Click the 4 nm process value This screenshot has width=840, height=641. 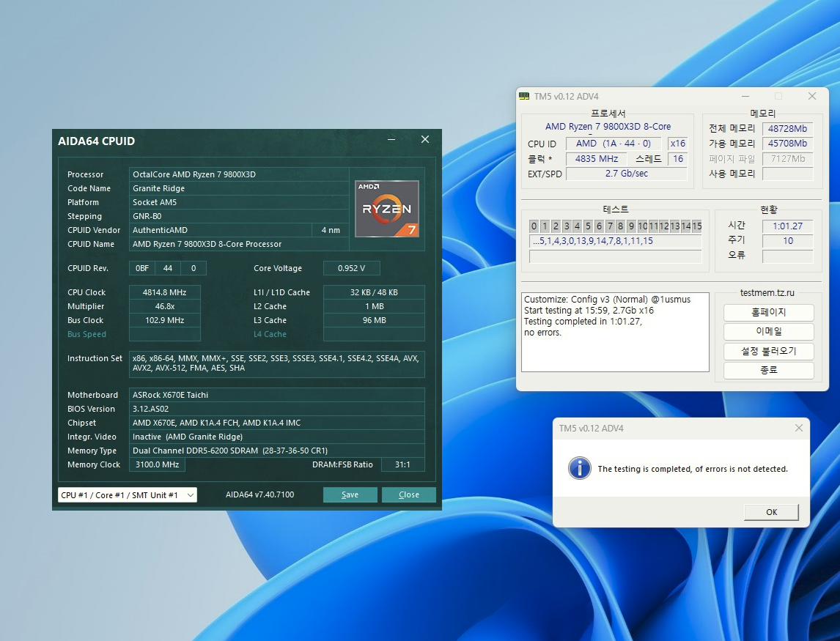click(331, 230)
